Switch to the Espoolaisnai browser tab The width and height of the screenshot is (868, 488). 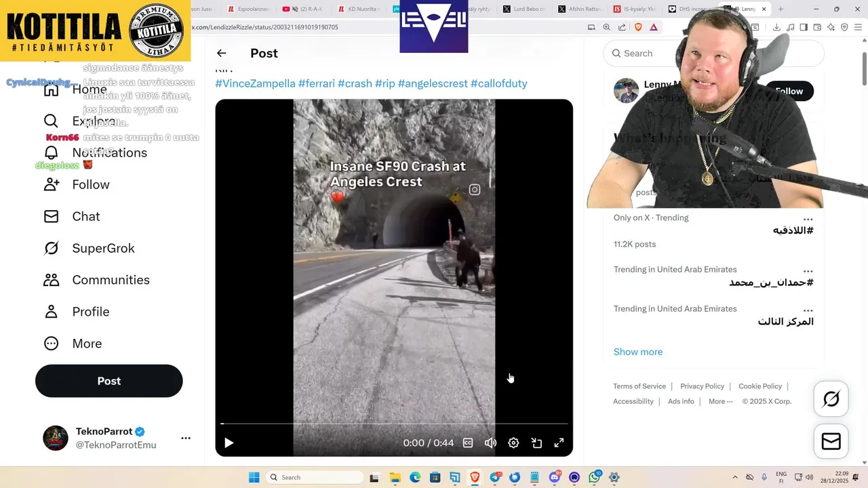(249, 9)
